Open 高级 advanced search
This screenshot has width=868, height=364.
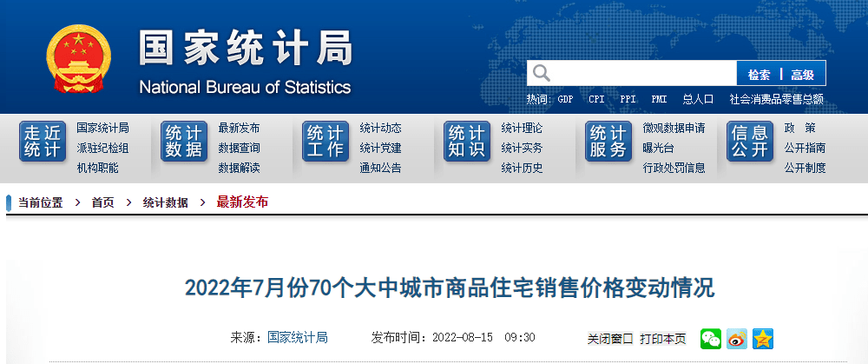click(x=802, y=74)
